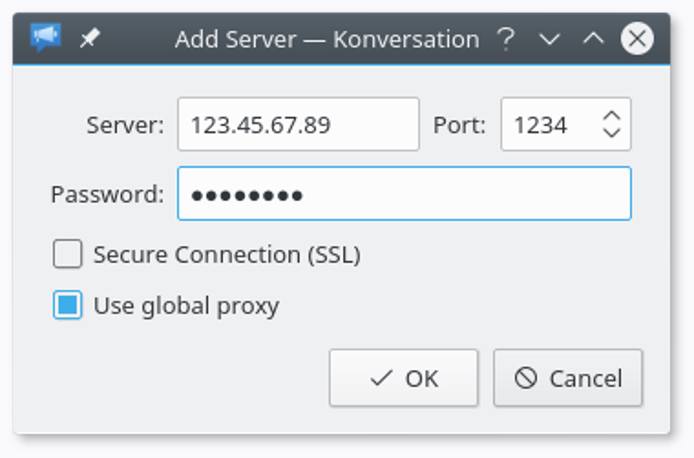Maximize the Add Server dialog
This screenshot has height=458, width=694.
[593, 39]
